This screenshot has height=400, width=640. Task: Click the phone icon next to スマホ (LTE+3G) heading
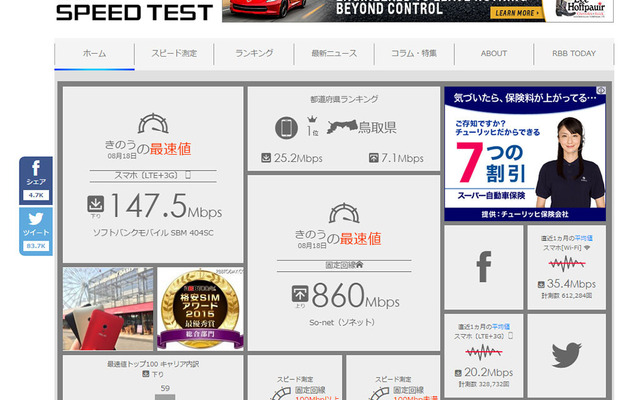pos(188,175)
